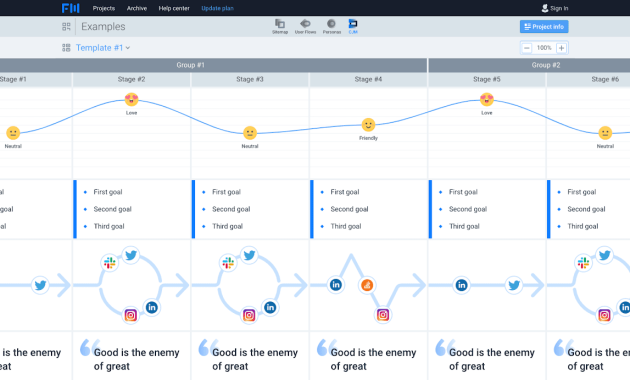Select the CJM tool icon

353,26
